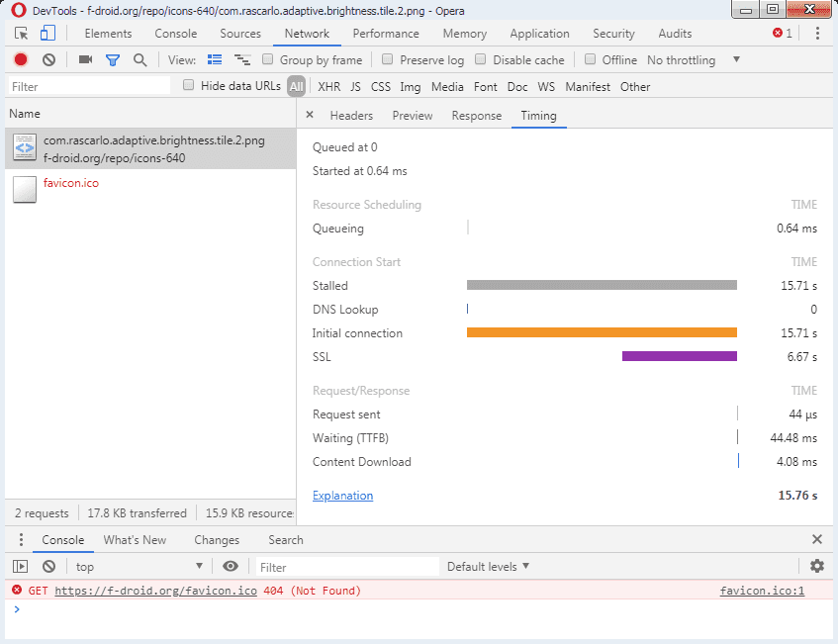The height and width of the screenshot is (644, 838).
Task: Filter requests by Img type
Action: pyautogui.click(x=410, y=87)
